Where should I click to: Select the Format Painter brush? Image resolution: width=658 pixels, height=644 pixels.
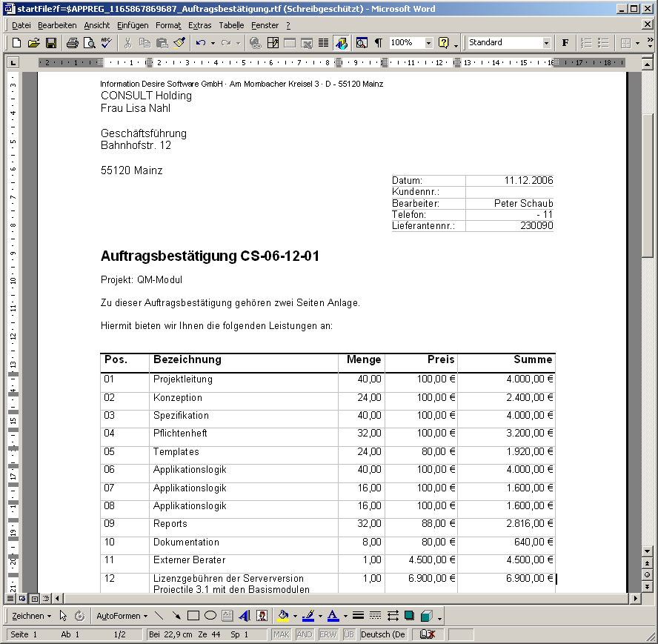point(179,43)
